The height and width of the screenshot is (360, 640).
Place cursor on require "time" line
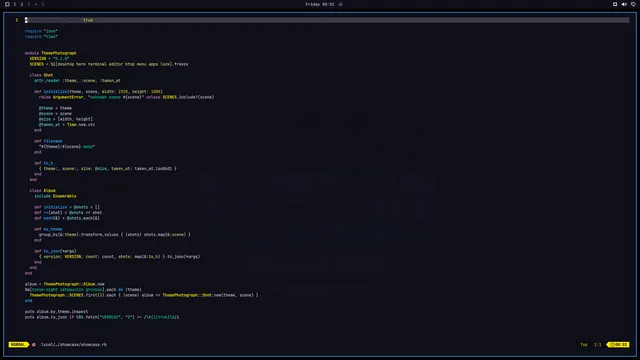41,36
